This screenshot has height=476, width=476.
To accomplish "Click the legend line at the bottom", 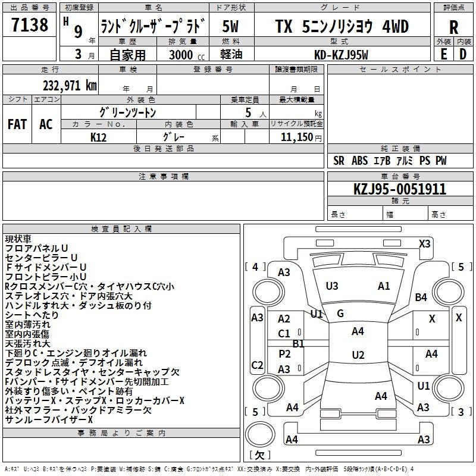I will [x=209, y=469].
